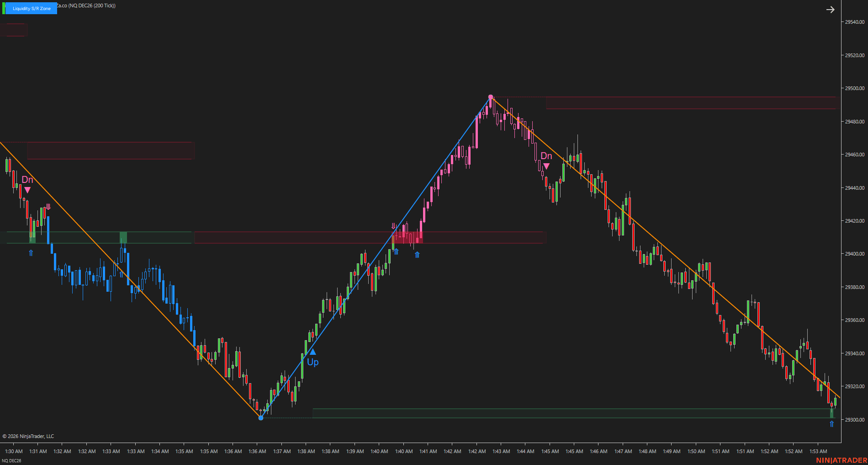Click the 29300.00 price axis label
868x465 pixels.
click(x=854, y=420)
